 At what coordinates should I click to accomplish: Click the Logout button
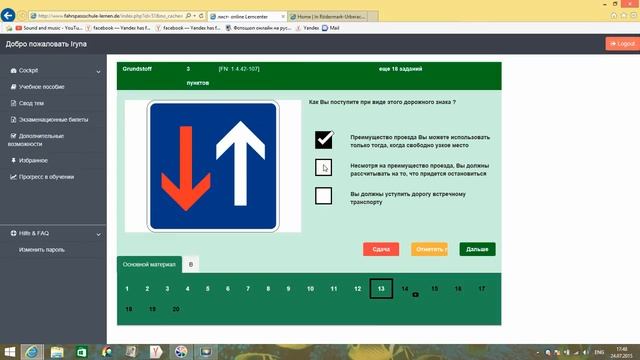(622, 44)
